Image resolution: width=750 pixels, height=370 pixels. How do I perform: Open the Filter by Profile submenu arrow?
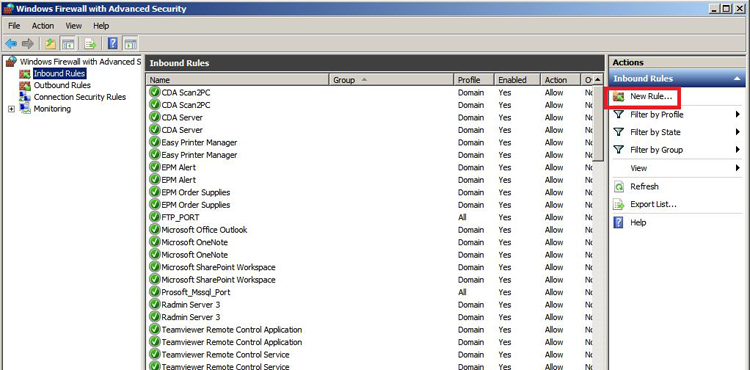(x=738, y=115)
